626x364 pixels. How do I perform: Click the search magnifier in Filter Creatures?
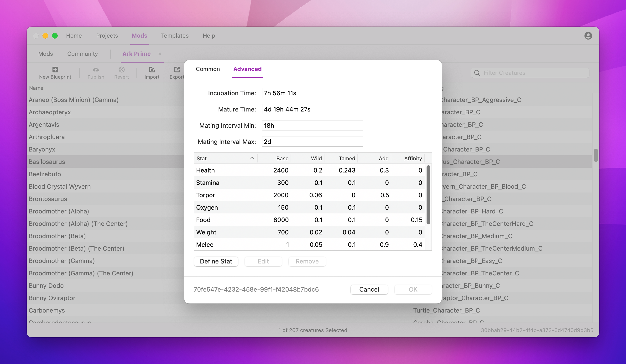(x=477, y=73)
